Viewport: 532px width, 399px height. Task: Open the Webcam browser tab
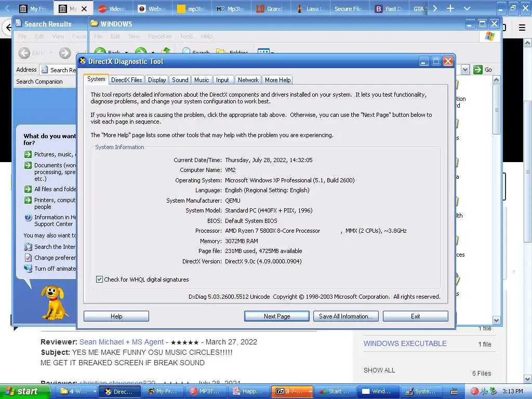(x=152, y=9)
